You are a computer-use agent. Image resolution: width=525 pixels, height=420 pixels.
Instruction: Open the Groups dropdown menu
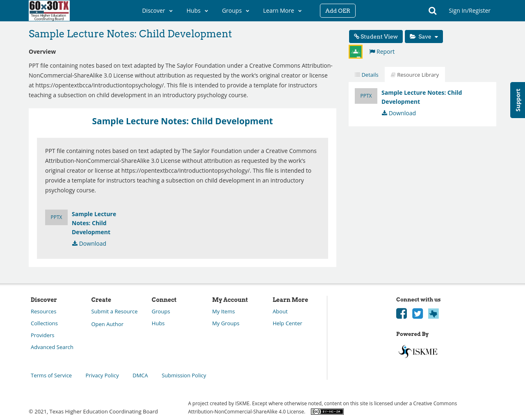pyautogui.click(x=235, y=11)
